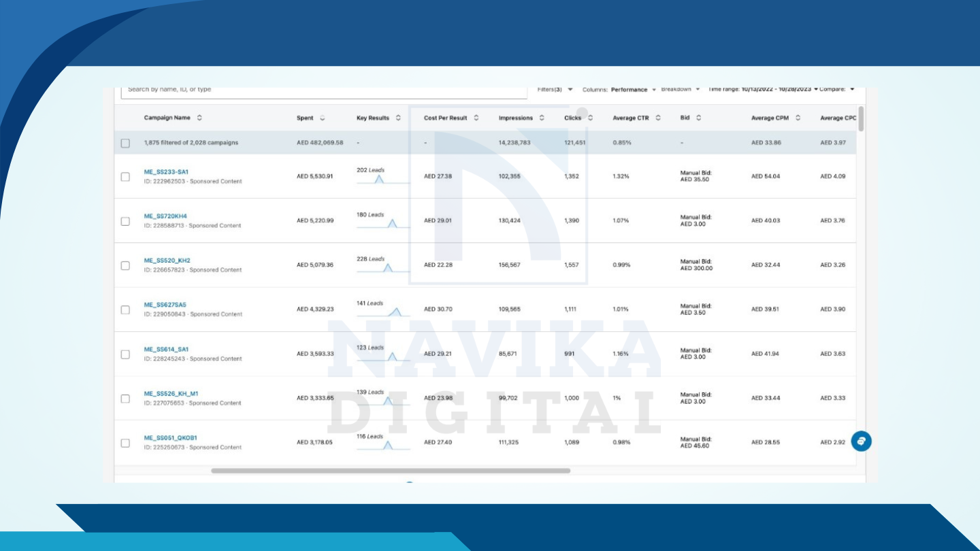Screen dimensions: 980x551
Task: Sort Impressions column with arrow icon
Action: 542,118
